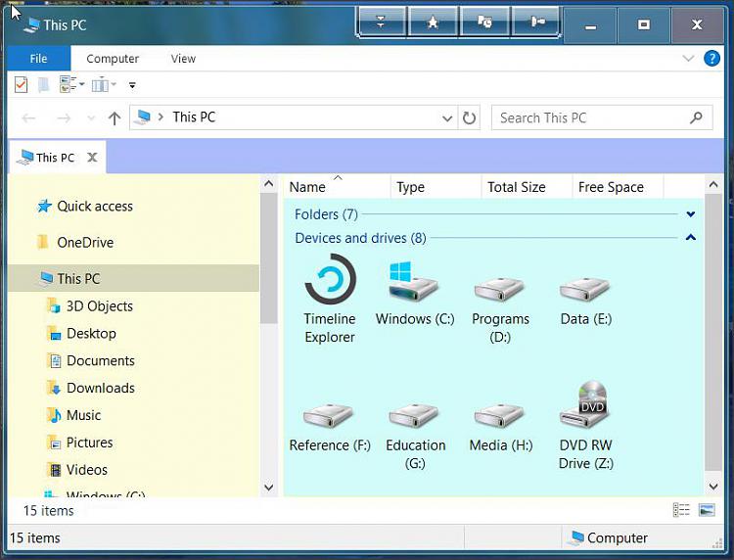Click the view layout quick access icon

click(x=68, y=85)
